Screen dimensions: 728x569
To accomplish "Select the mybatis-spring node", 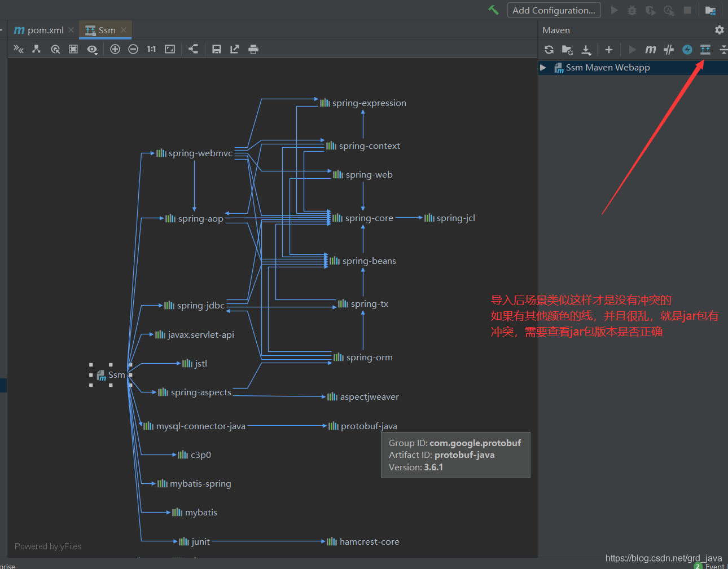I will coord(194,483).
